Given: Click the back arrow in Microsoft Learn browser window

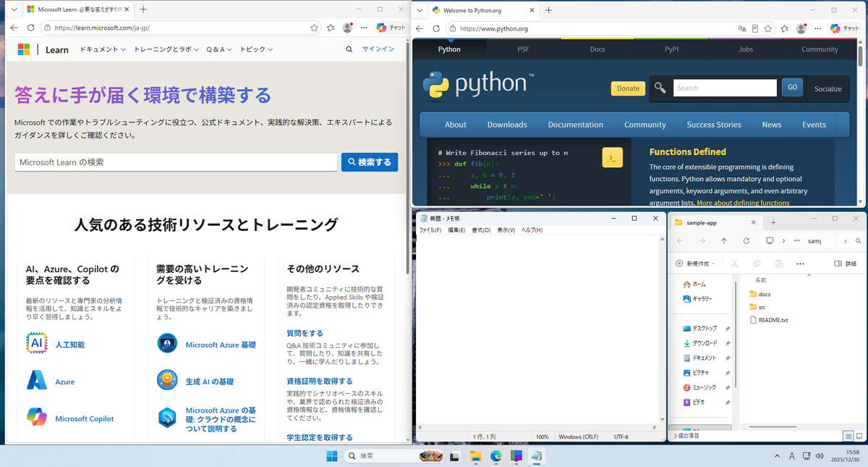Looking at the screenshot, I should (14, 28).
